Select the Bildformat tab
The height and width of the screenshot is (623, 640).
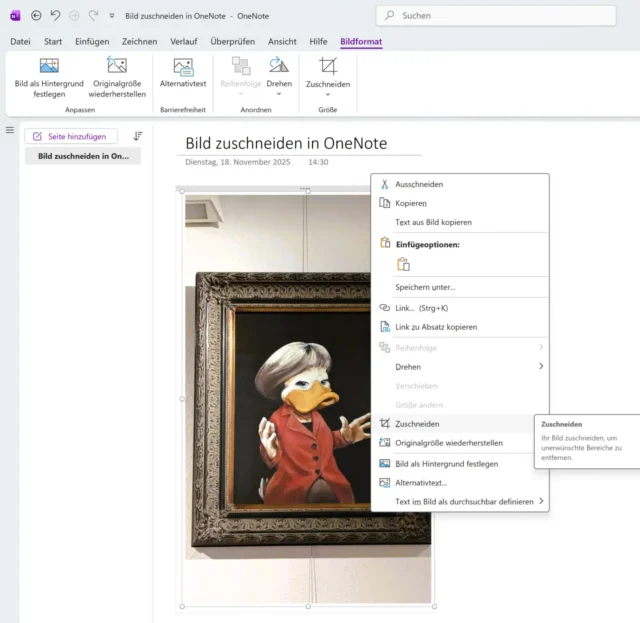click(x=361, y=41)
